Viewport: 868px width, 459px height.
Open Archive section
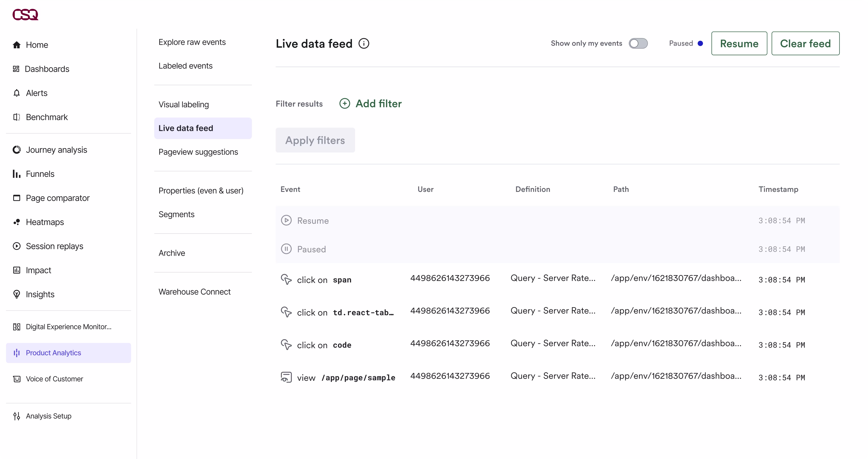pos(172,253)
